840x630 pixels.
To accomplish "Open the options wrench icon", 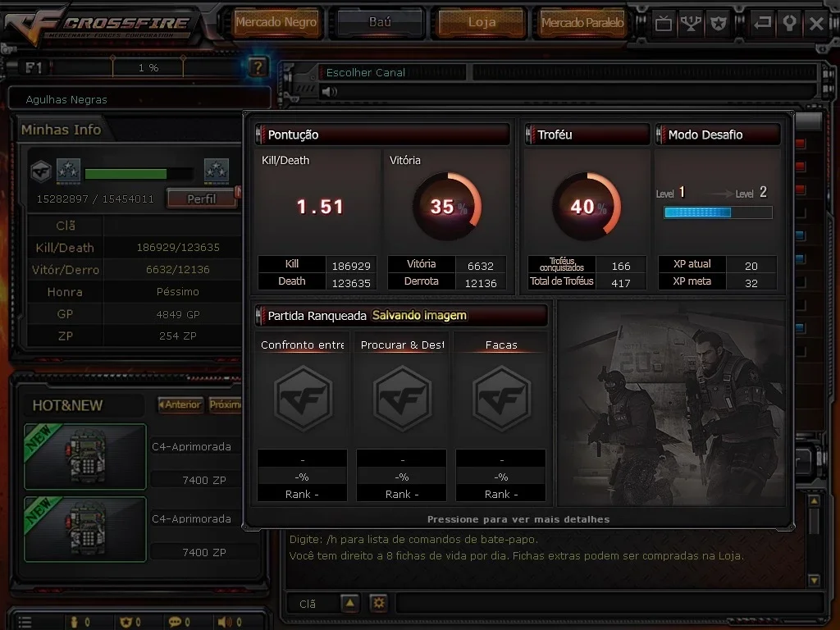I will click(x=790, y=23).
